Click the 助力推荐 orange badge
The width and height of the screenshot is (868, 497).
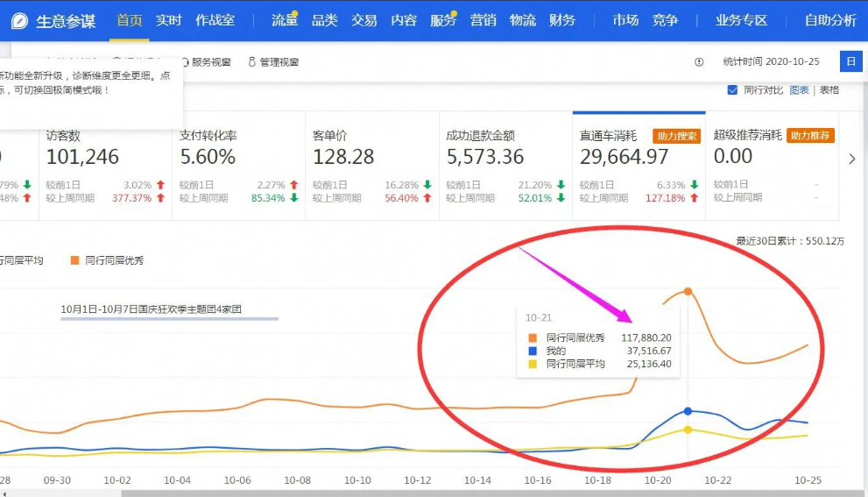pos(810,136)
